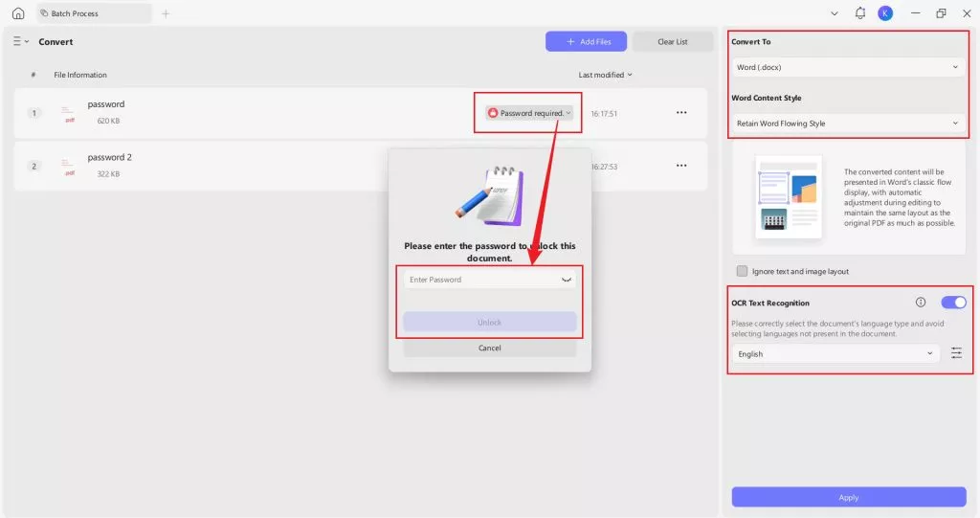
Task: Click the new tab plus icon
Action: point(166,13)
